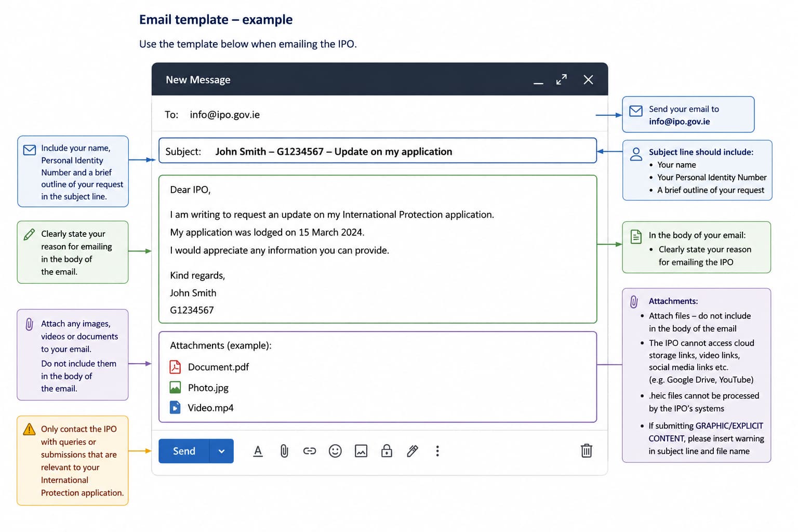Open the emoji picker smiley icon
Screen dimensions: 798x532
tap(335, 451)
